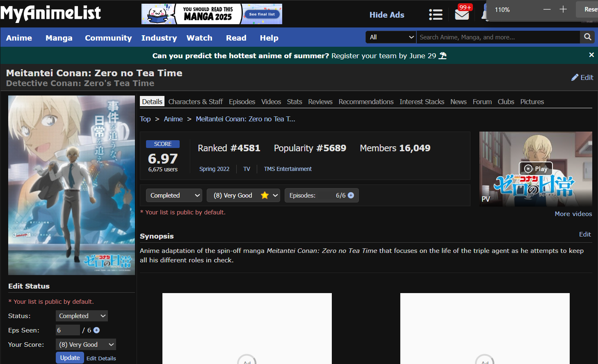
Task: Switch to the Videos tab
Action: tap(271, 102)
